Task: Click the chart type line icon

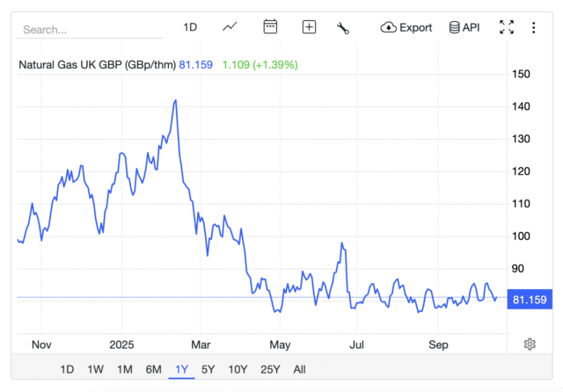Action: (x=230, y=27)
